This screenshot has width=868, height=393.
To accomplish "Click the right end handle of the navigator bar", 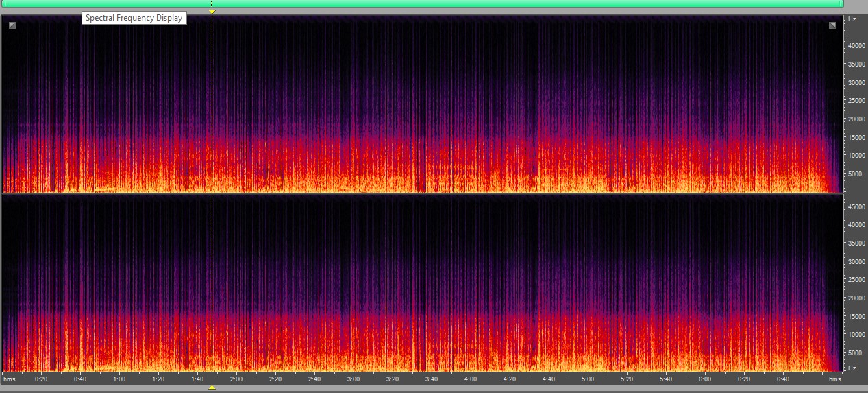I will 841,3.
